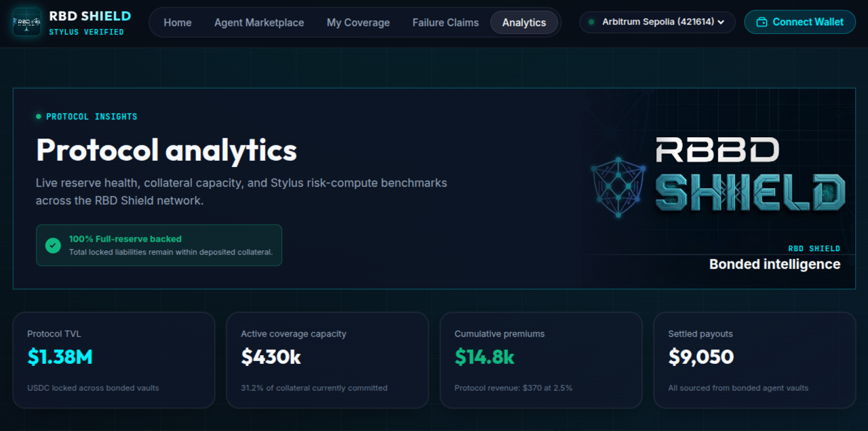The image size is (868, 431).
Task: Click the RBD SHIELD brand title
Action: pos(90,16)
